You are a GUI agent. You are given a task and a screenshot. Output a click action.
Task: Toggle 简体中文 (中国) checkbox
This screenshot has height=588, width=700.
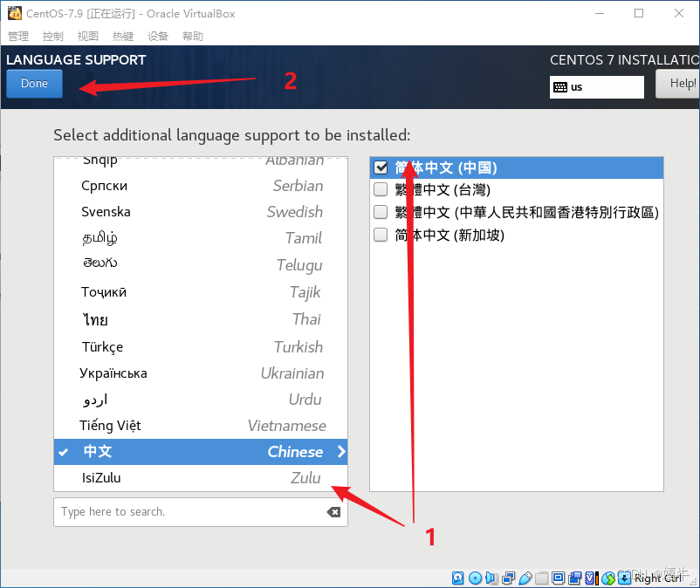tap(381, 168)
